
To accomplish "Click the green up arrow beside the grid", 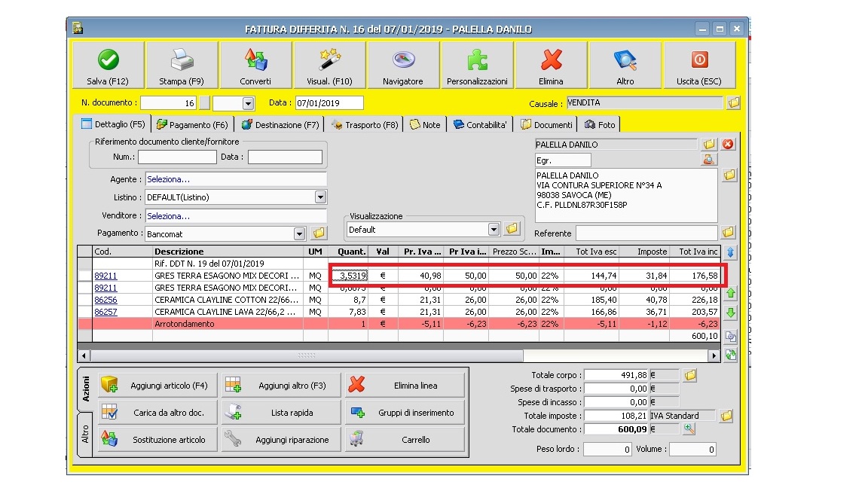I will click(731, 293).
